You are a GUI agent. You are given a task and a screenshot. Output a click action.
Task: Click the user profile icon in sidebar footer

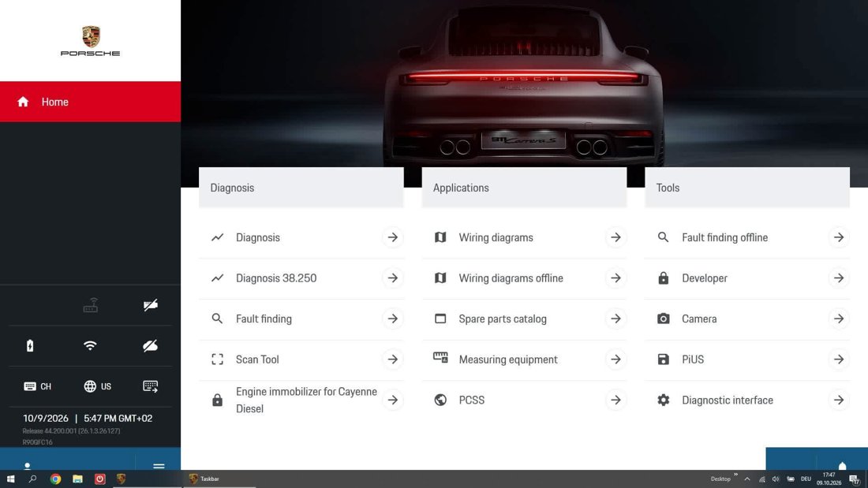[27, 466]
